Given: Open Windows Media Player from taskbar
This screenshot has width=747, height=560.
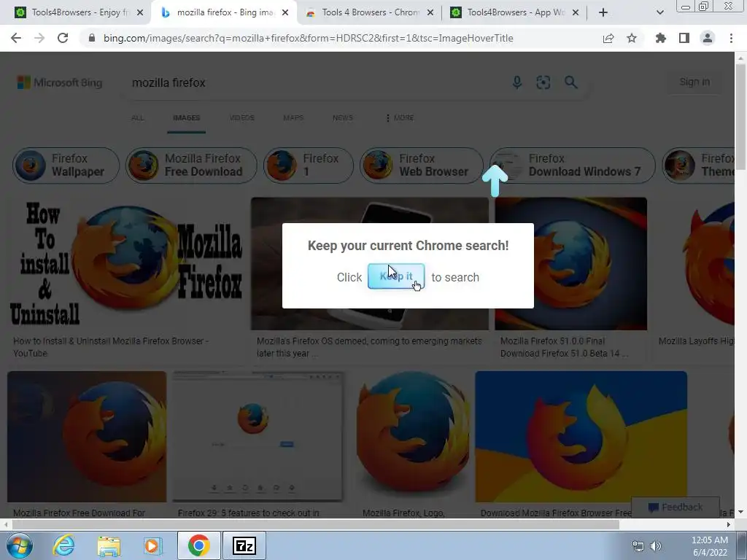Looking at the screenshot, I should [152, 545].
